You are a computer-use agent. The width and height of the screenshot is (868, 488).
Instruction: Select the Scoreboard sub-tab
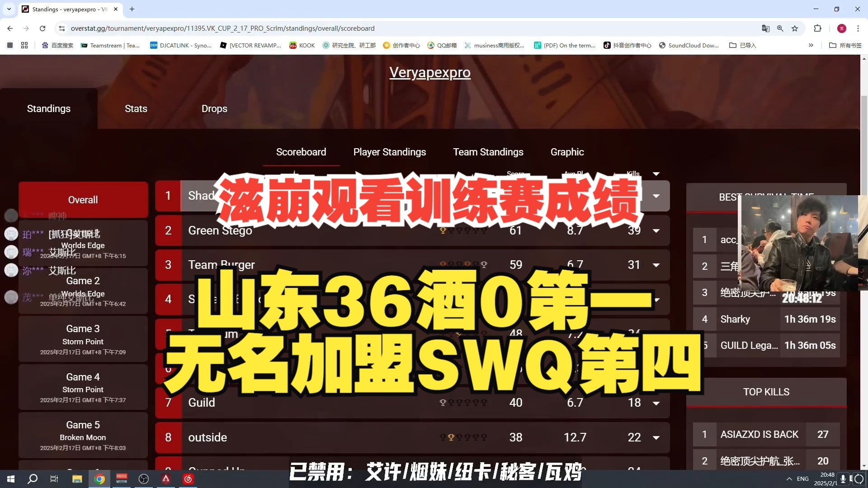pyautogui.click(x=301, y=152)
